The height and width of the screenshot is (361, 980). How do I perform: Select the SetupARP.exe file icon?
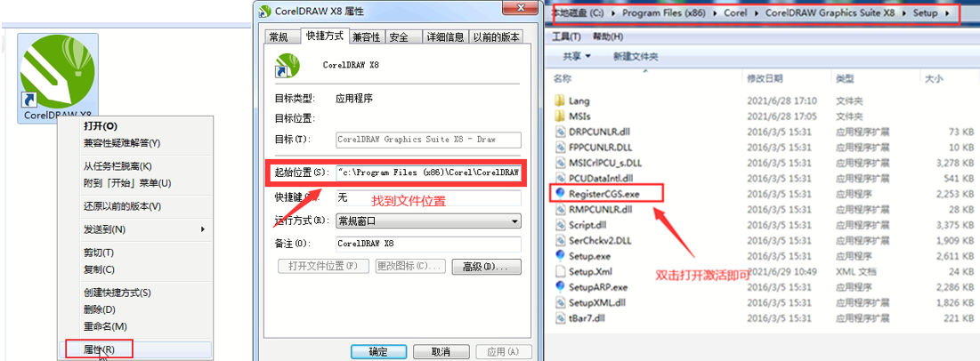[x=559, y=287]
